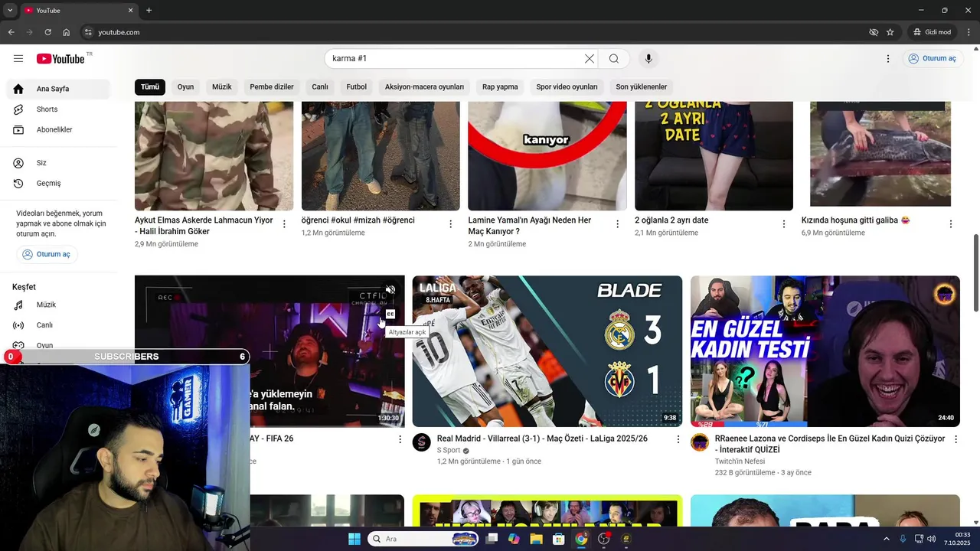Screen dimensions: 980x551
Task: Start voice search with the microphone
Action: pyautogui.click(x=648, y=59)
